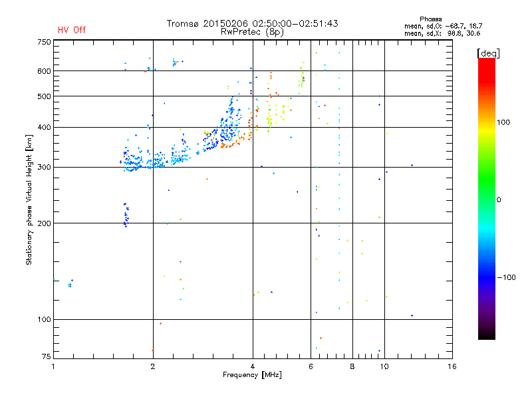
Task: Click the 750 tick on height axis
Action: coord(44,42)
